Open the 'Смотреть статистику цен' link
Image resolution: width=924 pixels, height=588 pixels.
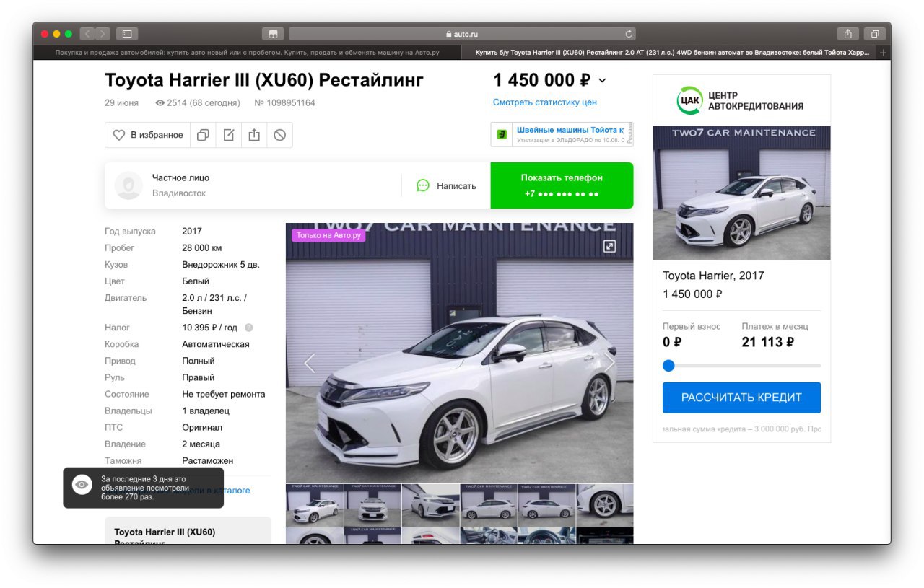click(x=545, y=102)
